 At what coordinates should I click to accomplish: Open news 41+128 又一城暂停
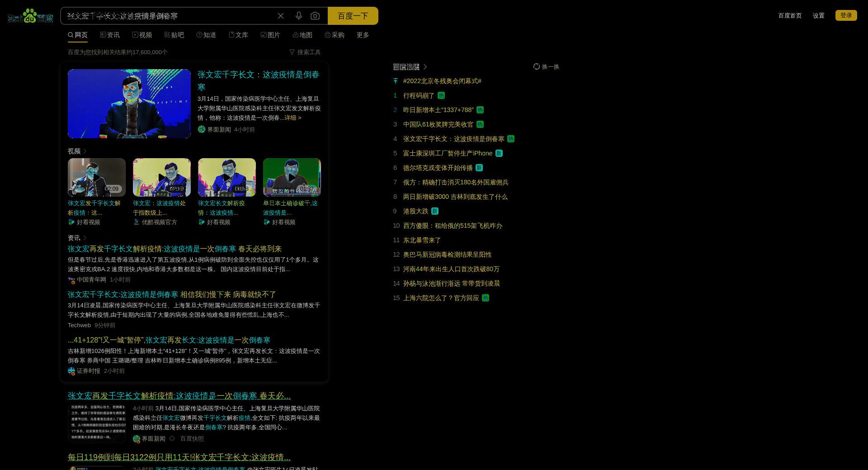pos(169,340)
